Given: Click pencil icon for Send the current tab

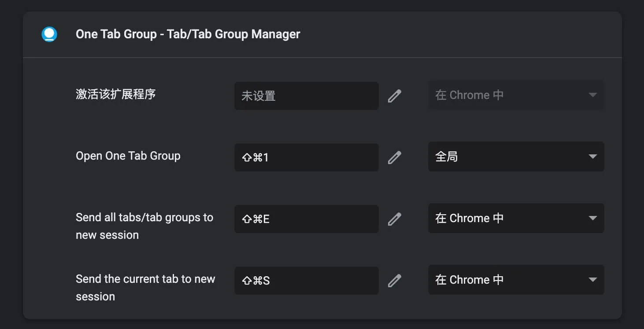Looking at the screenshot, I should [395, 280].
